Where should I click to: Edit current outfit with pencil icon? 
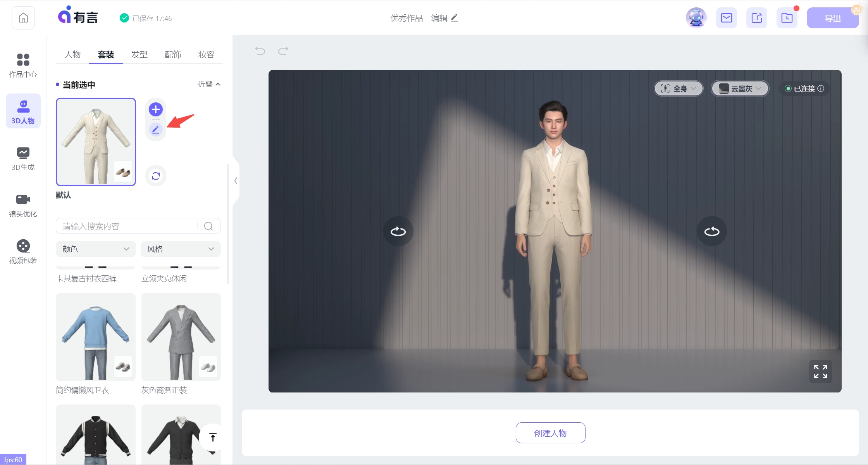(156, 130)
